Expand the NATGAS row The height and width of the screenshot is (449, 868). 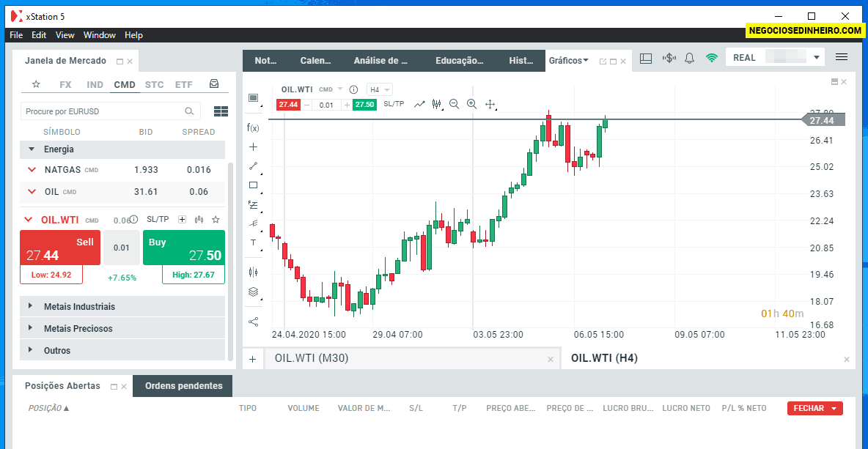click(x=32, y=170)
